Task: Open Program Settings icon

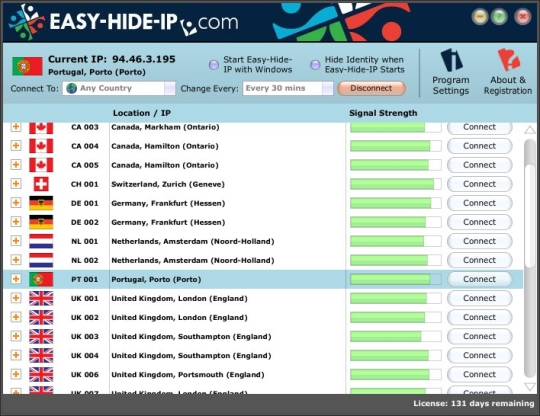Action: click(451, 60)
